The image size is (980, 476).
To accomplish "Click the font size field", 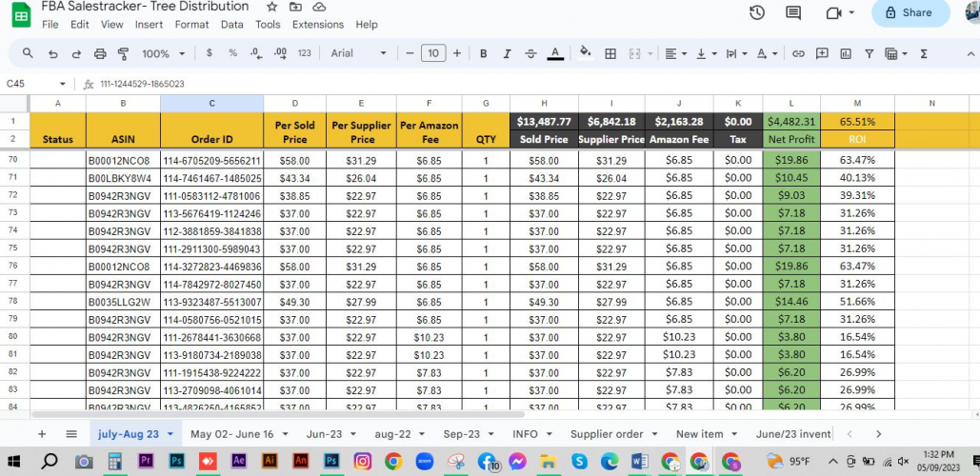I will 433,53.
